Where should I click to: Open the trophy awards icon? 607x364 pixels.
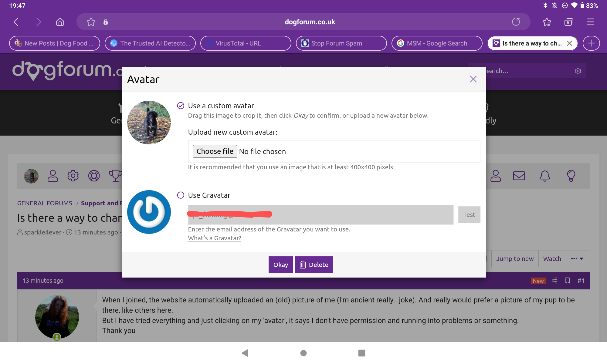(x=115, y=176)
